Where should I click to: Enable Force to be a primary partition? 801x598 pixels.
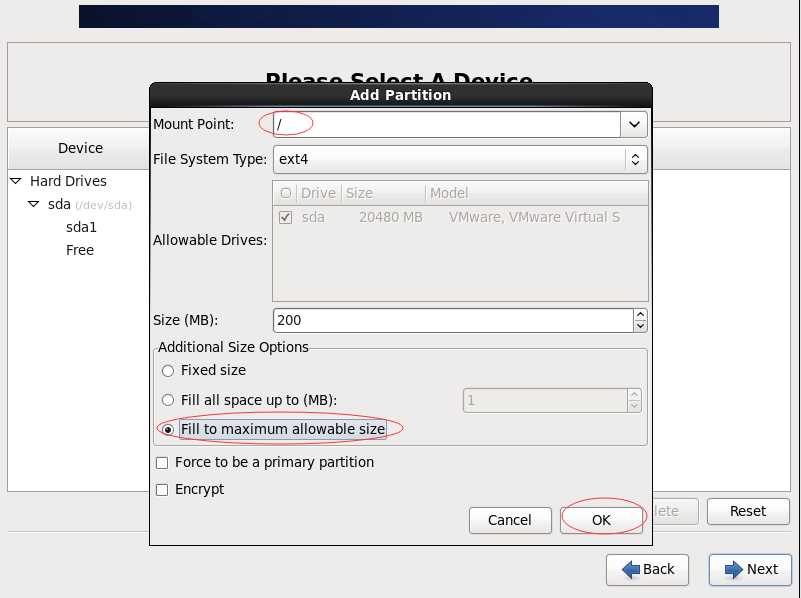click(162, 463)
